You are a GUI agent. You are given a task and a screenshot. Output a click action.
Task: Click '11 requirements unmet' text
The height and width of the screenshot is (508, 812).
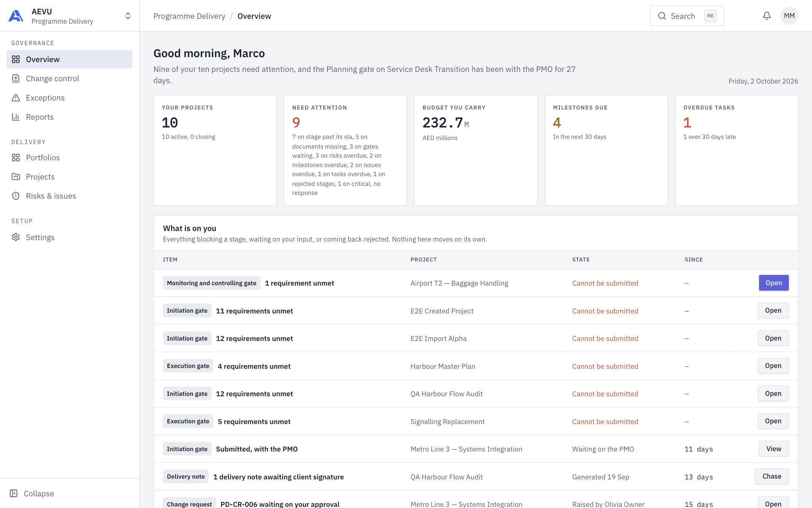pyautogui.click(x=254, y=311)
